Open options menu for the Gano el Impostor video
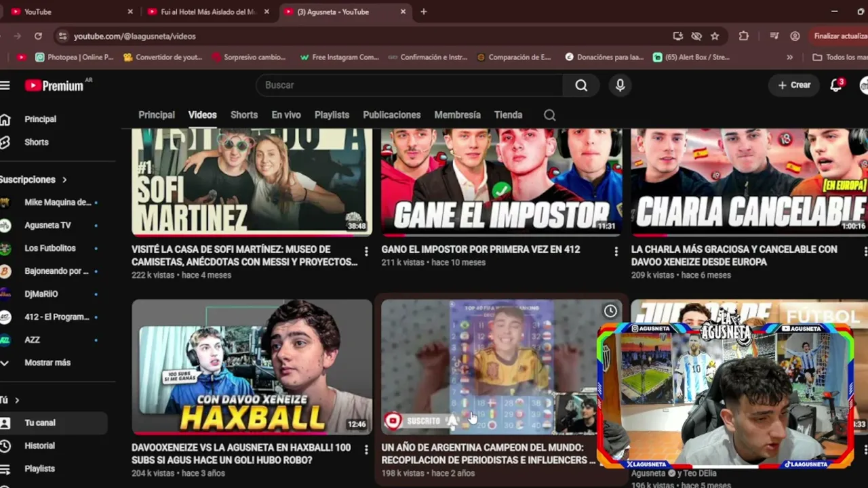868x488 pixels. click(616, 251)
